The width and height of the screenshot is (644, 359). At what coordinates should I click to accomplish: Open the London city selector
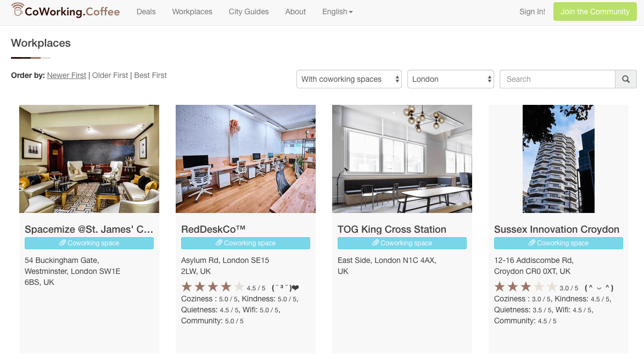450,79
